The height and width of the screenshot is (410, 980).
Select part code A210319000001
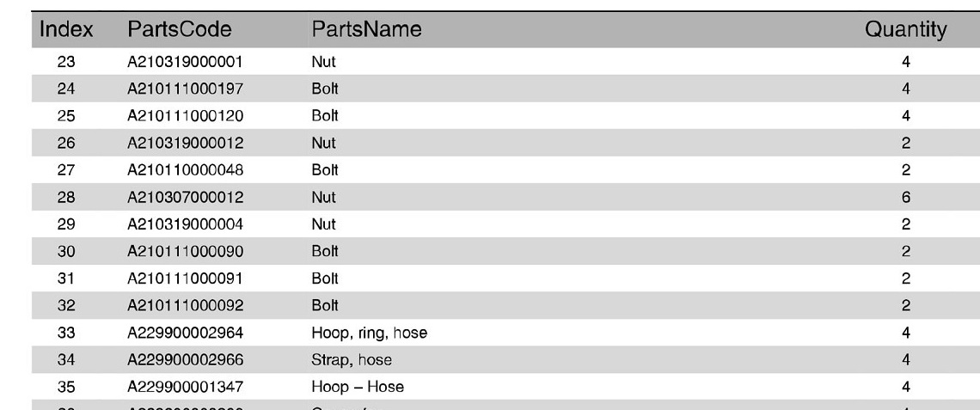(x=185, y=62)
